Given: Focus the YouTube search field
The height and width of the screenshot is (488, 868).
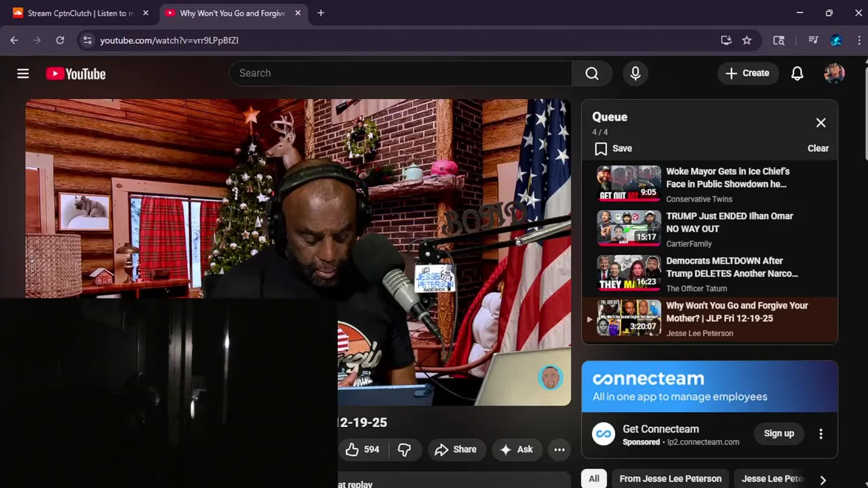Looking at the screenshot, I should [x=401, y=73].
